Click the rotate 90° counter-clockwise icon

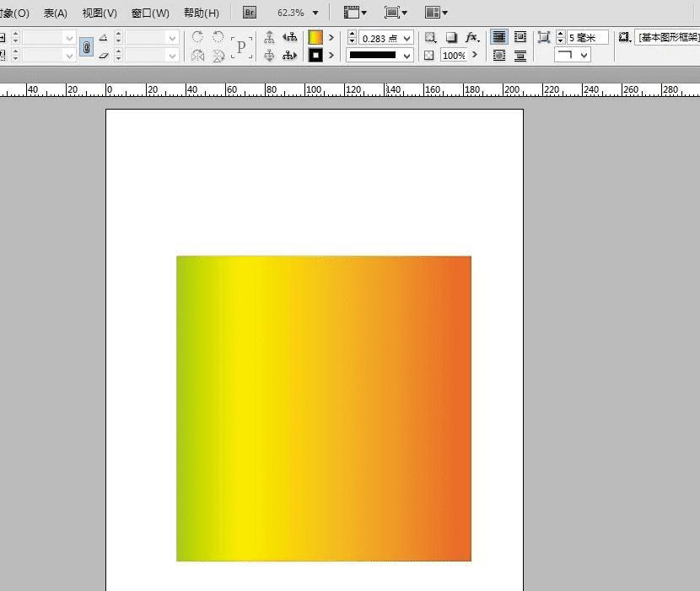[x=218, y=37]
